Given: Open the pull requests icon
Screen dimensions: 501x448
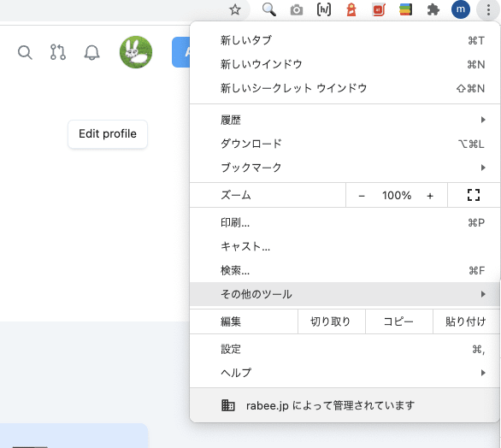Looking at the screenshot, I should 58,52.
